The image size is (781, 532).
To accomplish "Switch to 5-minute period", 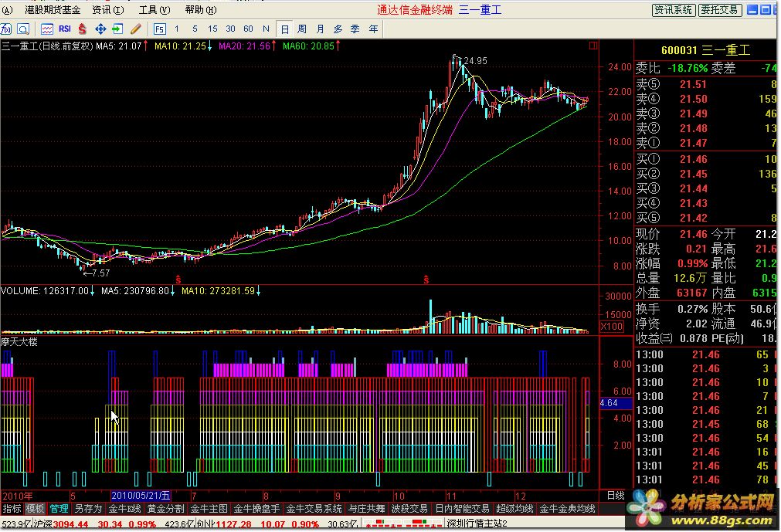I will 195,29.
